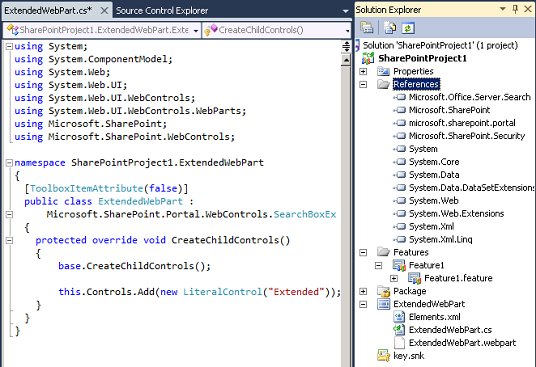Open the class navigation combo box
536x367 pixels.
[102, 30]
